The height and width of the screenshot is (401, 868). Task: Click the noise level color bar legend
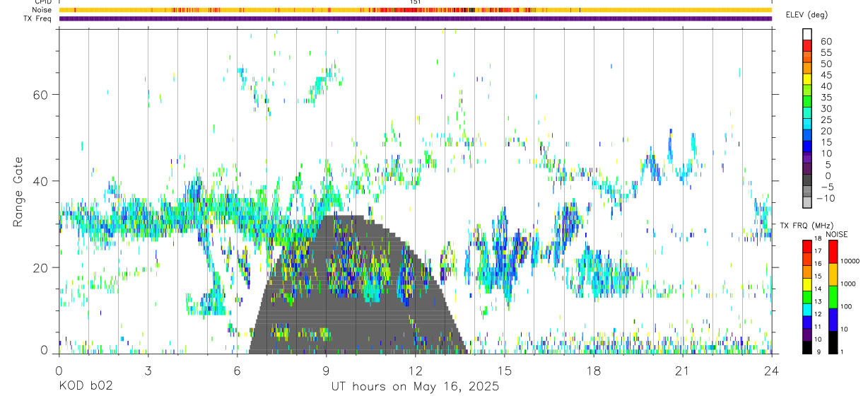pyautogui.click(x=833, y=296)
